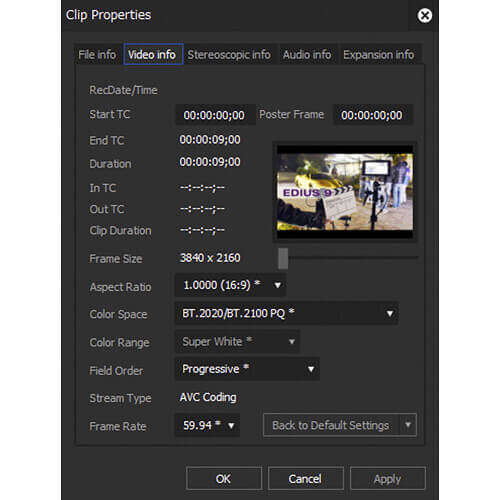Click Back to Default Settings button
Viewport: 500px width, 500px height.
(x=331, y=425)
